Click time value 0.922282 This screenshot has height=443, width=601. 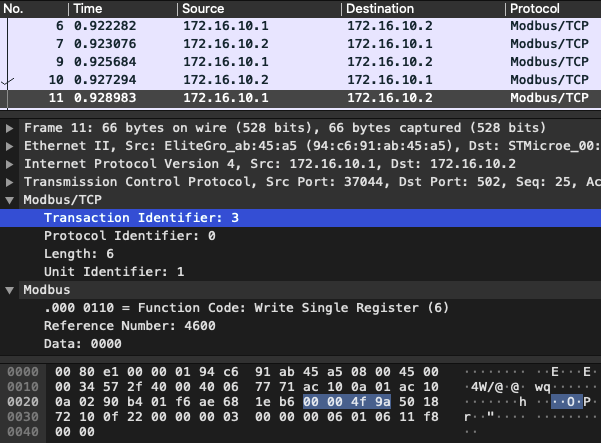tap(105, 26)
